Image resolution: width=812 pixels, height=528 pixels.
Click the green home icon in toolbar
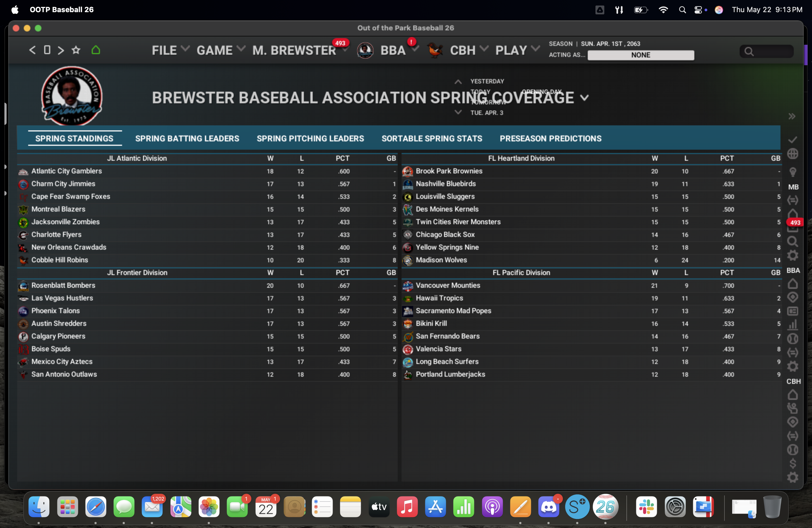pyautogui.click(x=96, y=50)
